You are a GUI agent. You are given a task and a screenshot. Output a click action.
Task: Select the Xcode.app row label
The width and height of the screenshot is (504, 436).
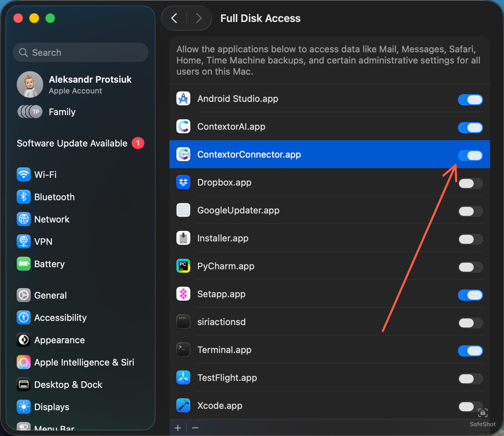[220, 406]
